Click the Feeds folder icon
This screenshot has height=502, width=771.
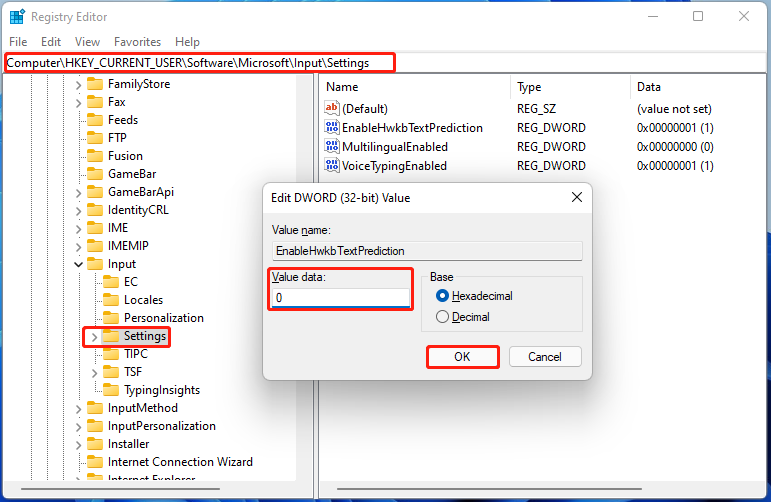pyautogui.click(x=95, y=120)
